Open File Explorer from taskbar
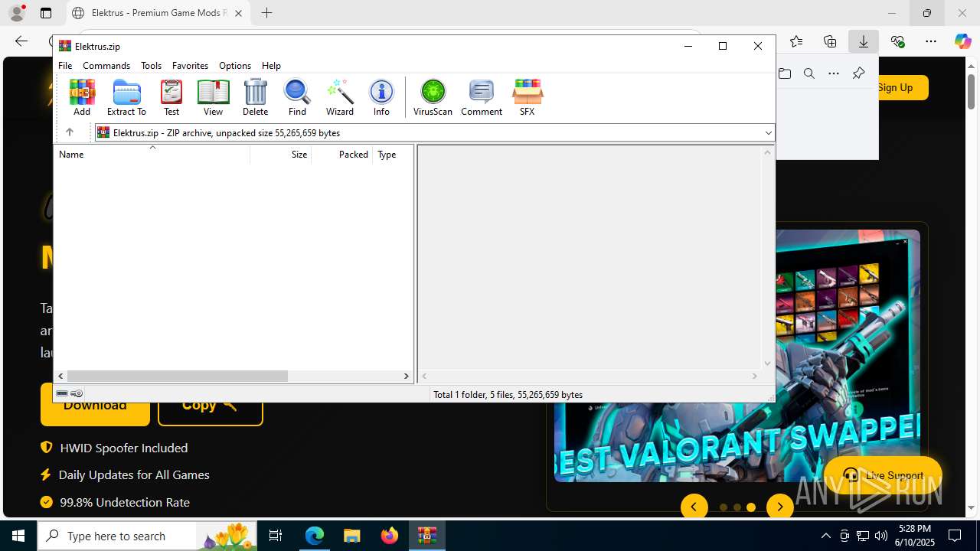 click(351, 536)
